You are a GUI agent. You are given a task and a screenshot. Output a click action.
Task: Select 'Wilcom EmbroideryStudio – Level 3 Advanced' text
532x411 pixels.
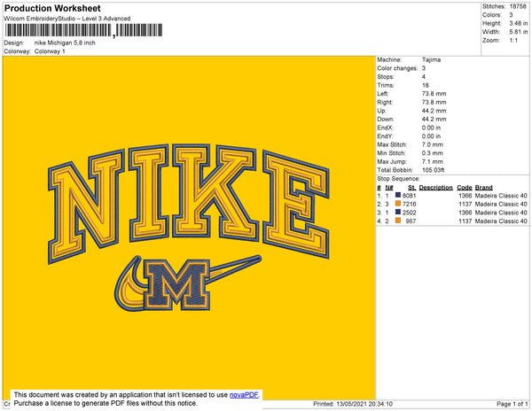click(67, 19)
